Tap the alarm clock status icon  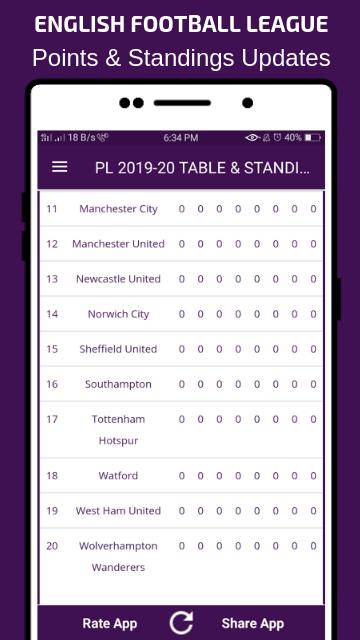278,138
